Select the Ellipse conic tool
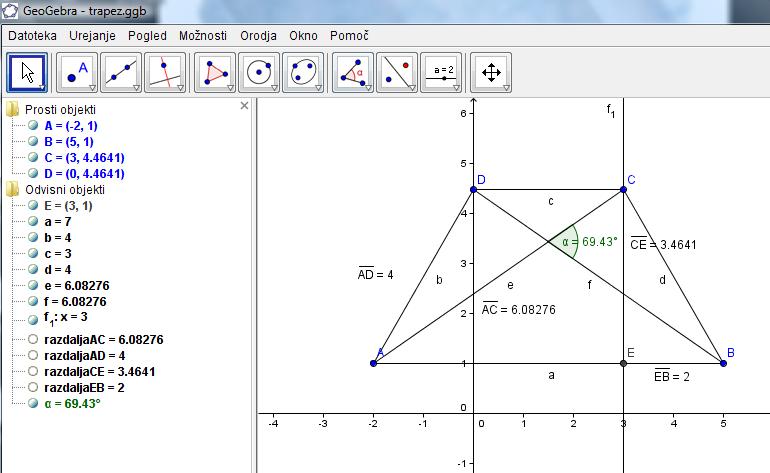This screenshot has width=770, height=473. [303, 72]
